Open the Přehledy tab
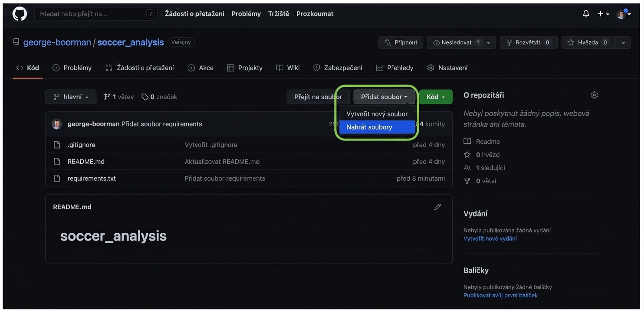644x312 pixels. pos(394,68)
